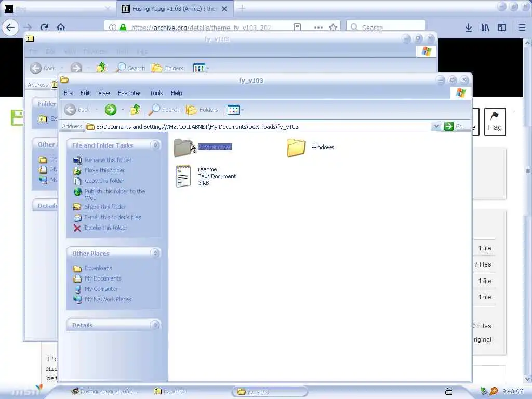Click the browser page vertical scrollbar
The height and width of the screenshot is (399, 532).
[527, 210]
